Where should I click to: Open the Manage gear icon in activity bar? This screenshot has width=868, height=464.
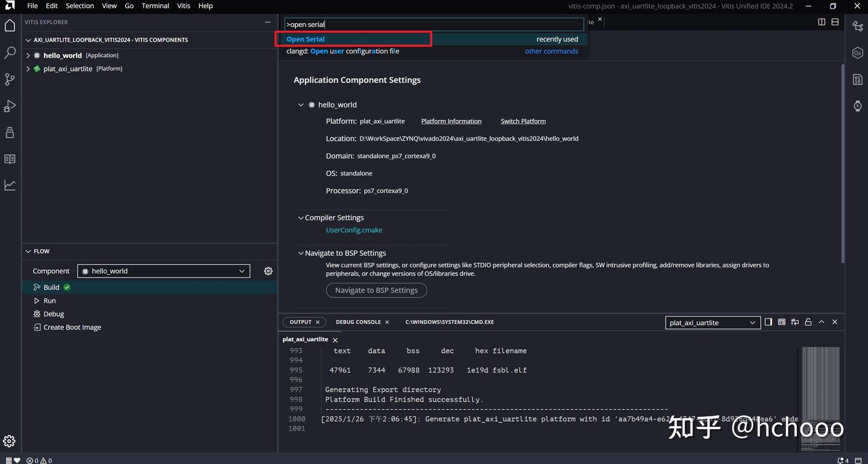pyautogui.click(x=9, y=441)
